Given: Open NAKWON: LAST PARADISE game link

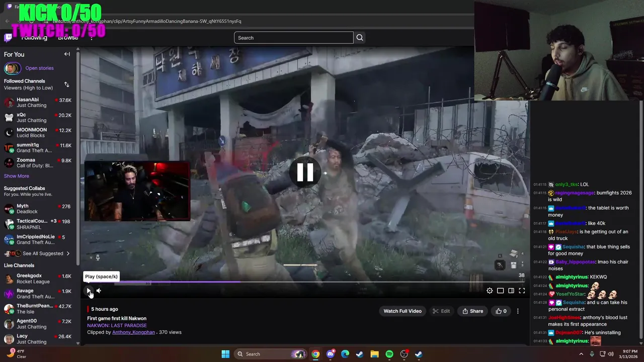Looking at the screenshot, I should coord(117,325).
